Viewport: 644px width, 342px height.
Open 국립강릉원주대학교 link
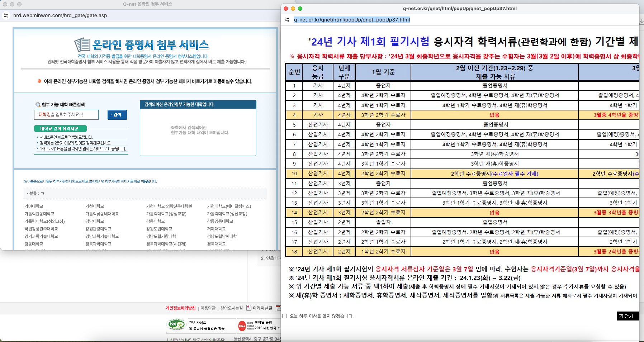point(41,229)
